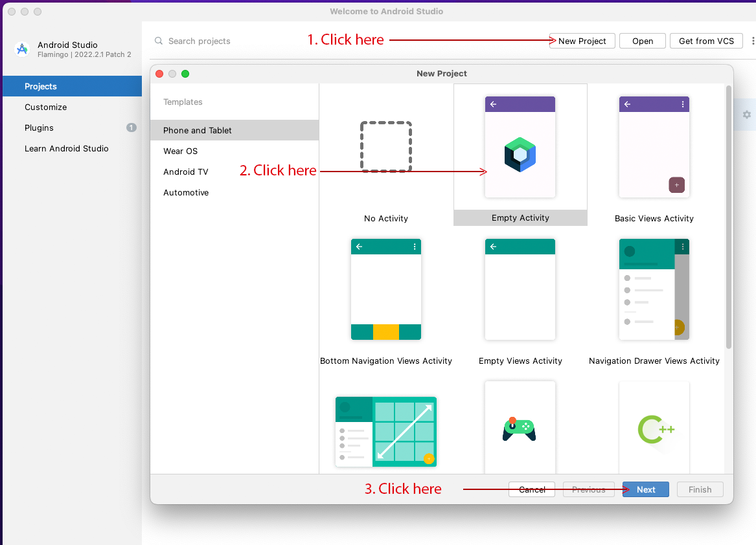Click the Basic Views Activity label
Image resolution: width=756 pixels, height=545 pixels.
pyautogui.click(x=654, y=218)
